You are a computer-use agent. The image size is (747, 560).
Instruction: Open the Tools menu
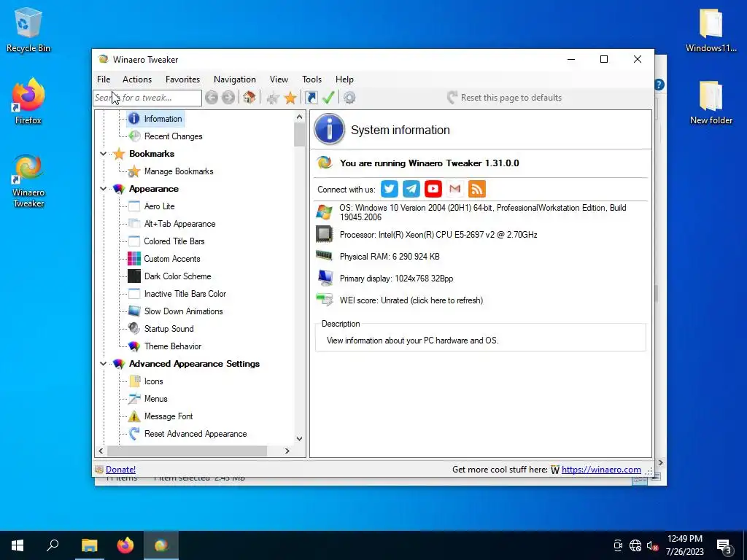point(311,79)
